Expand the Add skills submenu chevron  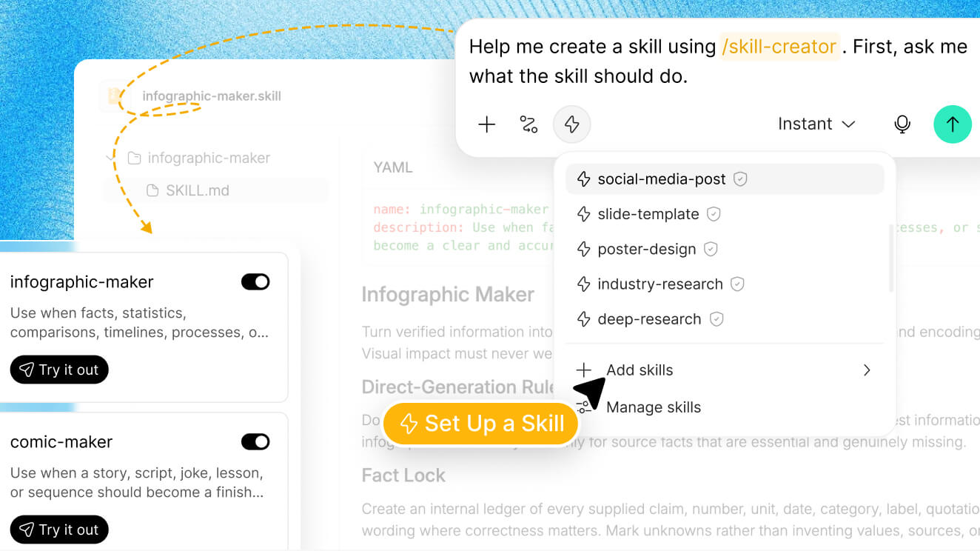point(867,370)
